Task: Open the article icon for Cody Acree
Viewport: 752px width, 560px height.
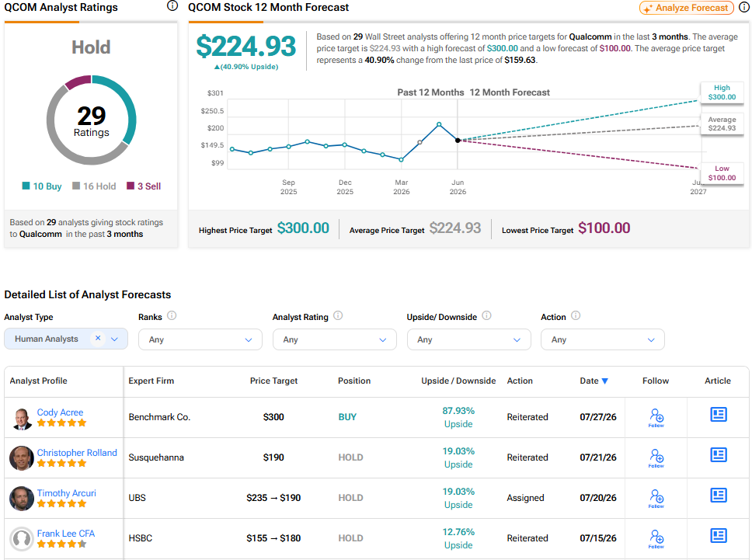Action: pos(718,414)
